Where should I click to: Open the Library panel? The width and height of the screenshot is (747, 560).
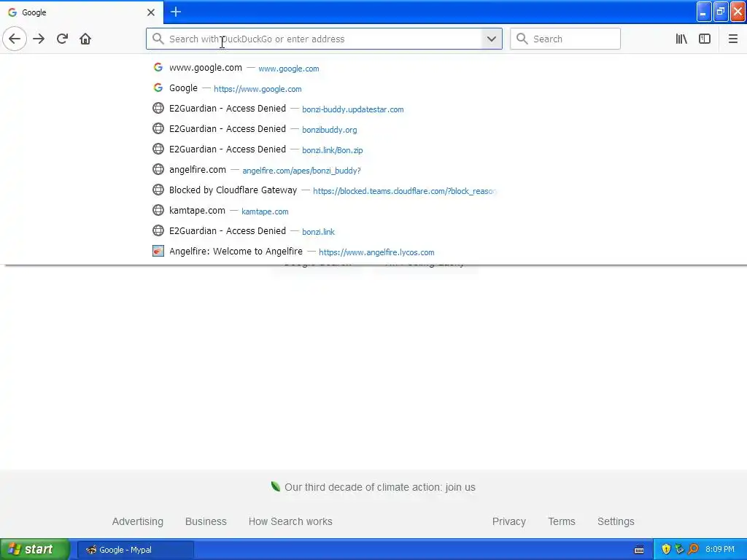point(681,39)
